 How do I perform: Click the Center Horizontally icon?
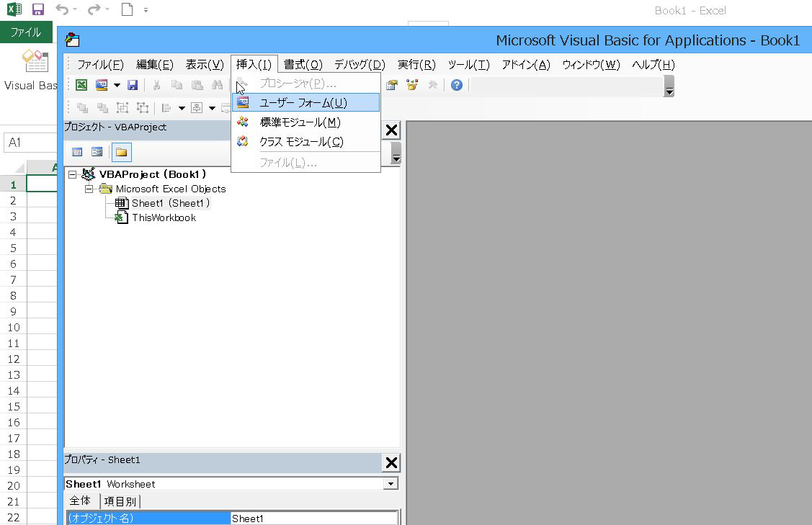(197, 108)
